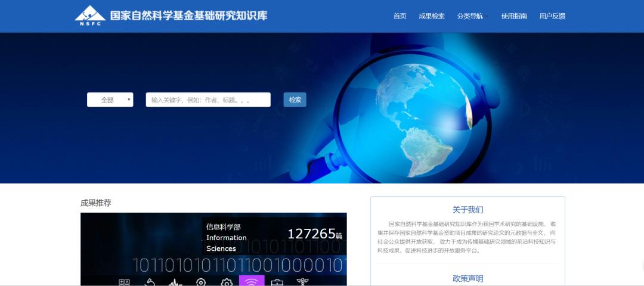Select the waveform life sciences icon
Screen dimensions: 644x286
[x=175, y=282]
